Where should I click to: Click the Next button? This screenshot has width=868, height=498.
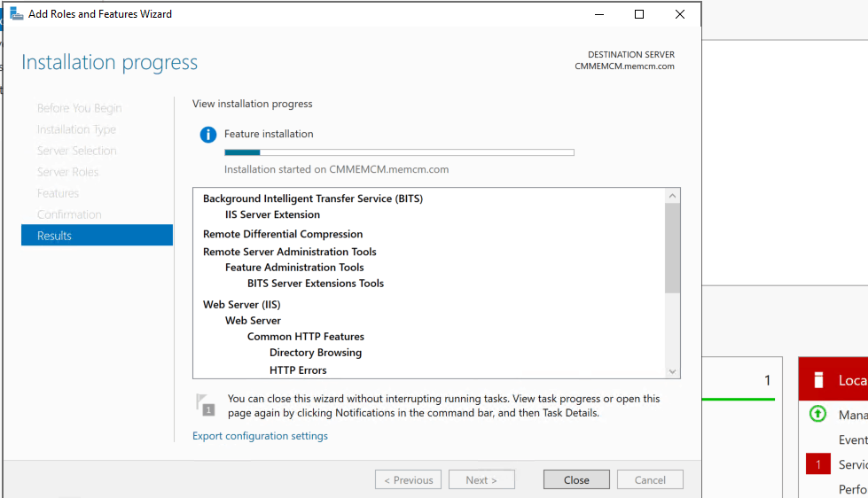click(x=481, y=479)
